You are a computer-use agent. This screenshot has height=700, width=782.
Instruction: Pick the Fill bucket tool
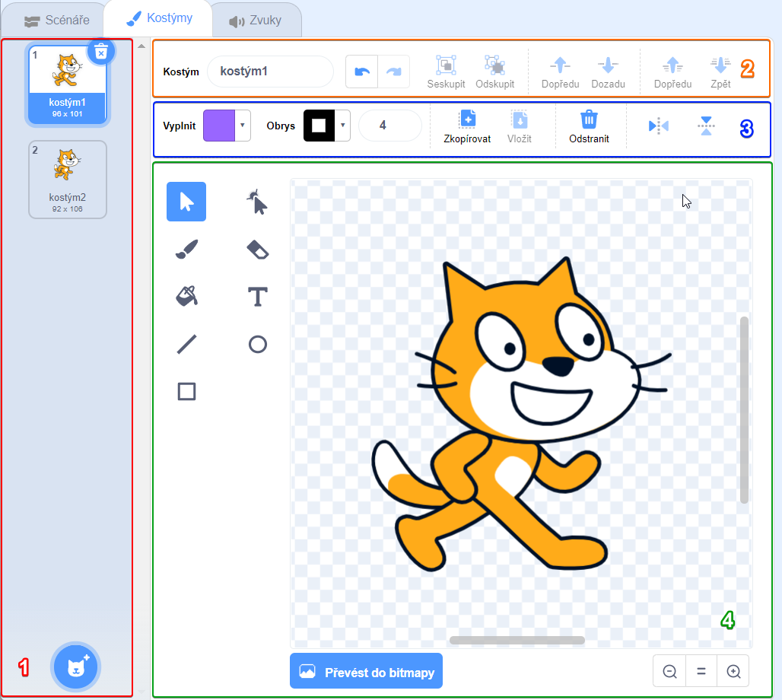coord(186,296)
